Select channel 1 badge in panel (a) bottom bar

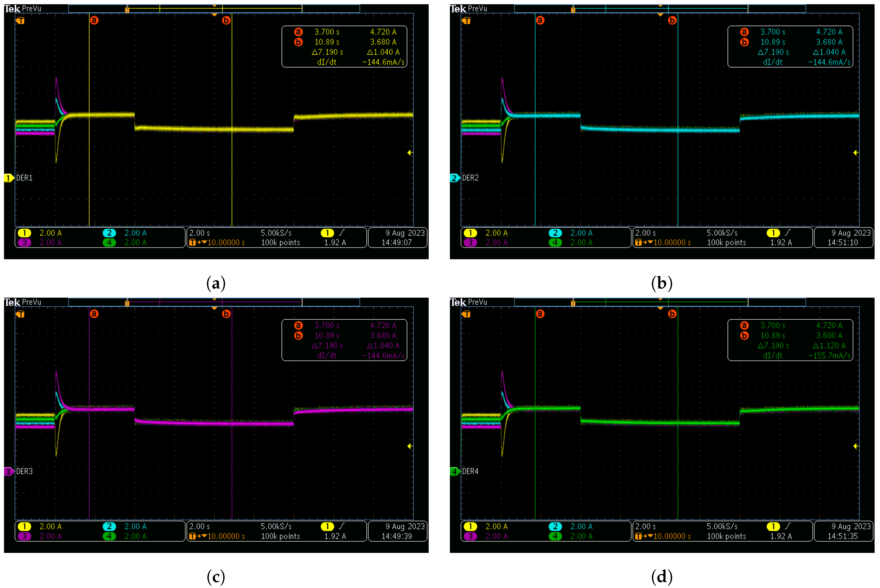coord(24,233)
